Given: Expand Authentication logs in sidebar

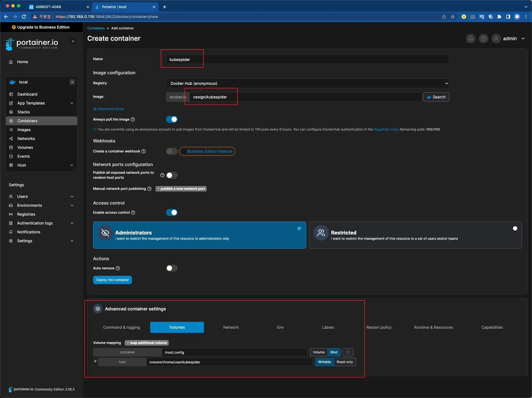Looking at the screenshot, I should coord(72,223).
